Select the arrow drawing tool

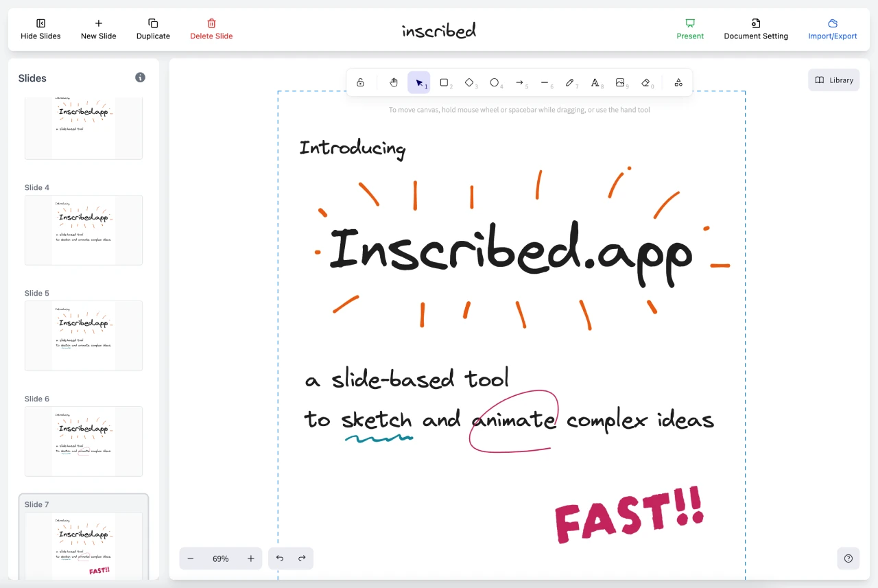tap(520, 83)
